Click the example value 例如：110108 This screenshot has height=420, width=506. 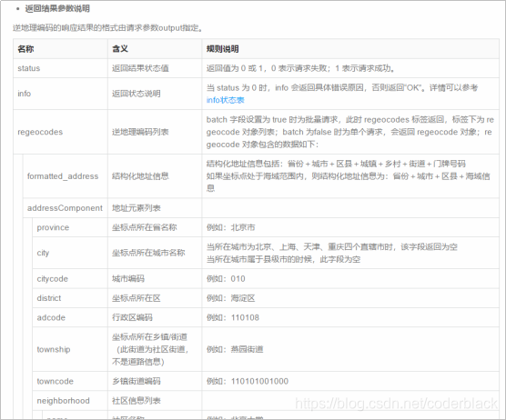click(233, 318)
